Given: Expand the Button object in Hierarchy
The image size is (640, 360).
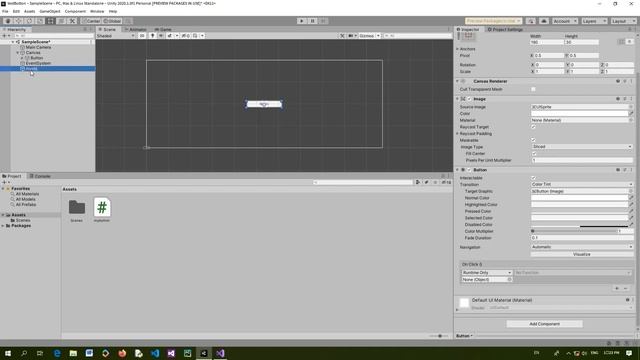Looking at the screenshot, I should pyautogui.click(x=22, y=58).
